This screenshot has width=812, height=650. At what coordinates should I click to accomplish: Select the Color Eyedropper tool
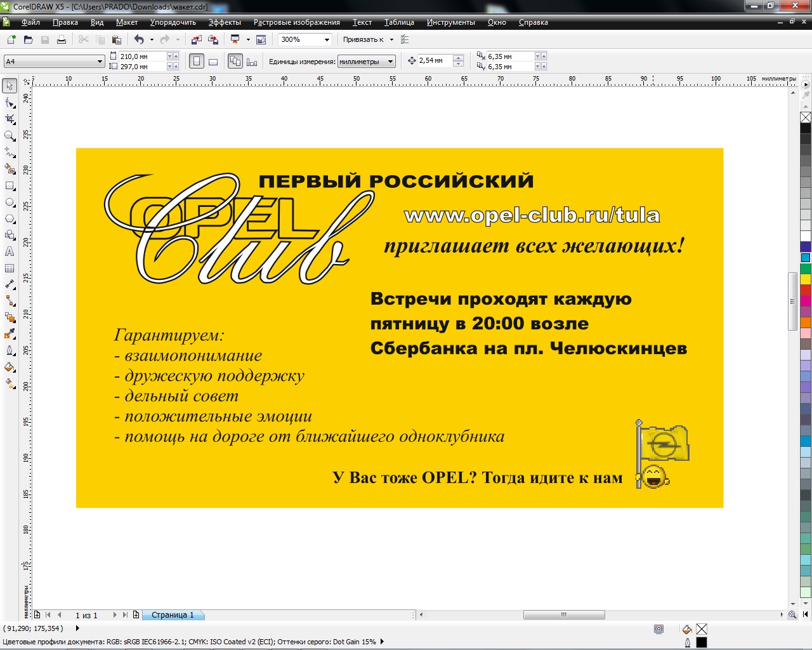(x=10, y=334)
